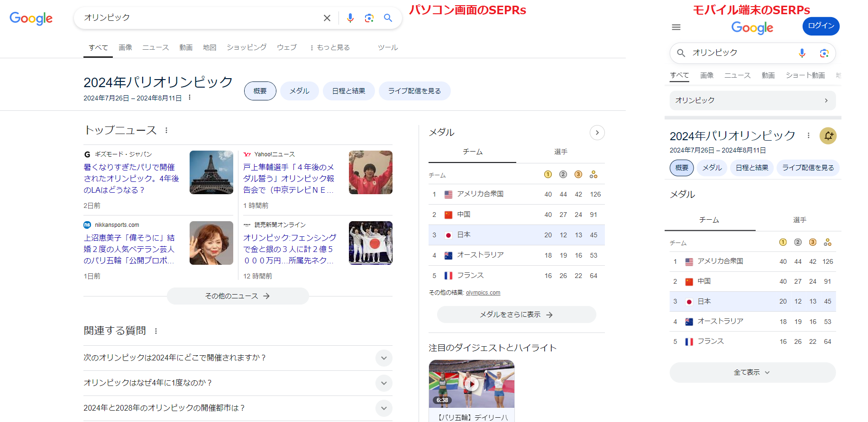Open ショート動画 tab on mobile

(x=805, y=75)
